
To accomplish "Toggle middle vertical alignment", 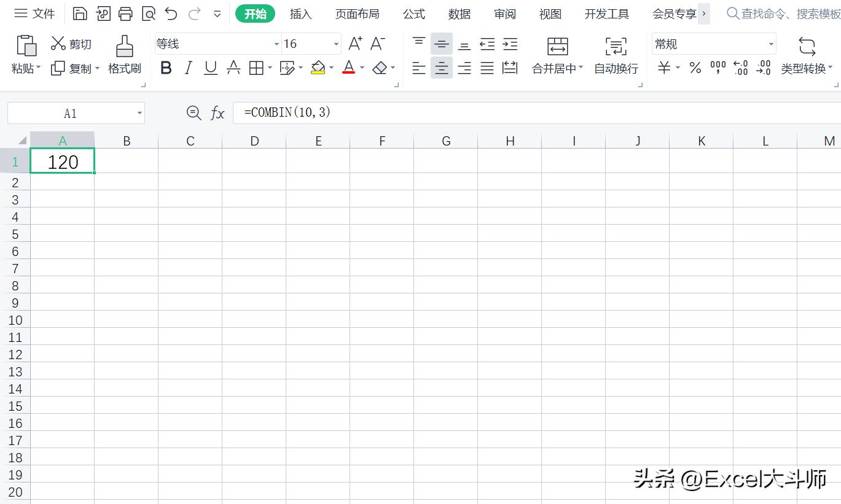I will [441, 43].
